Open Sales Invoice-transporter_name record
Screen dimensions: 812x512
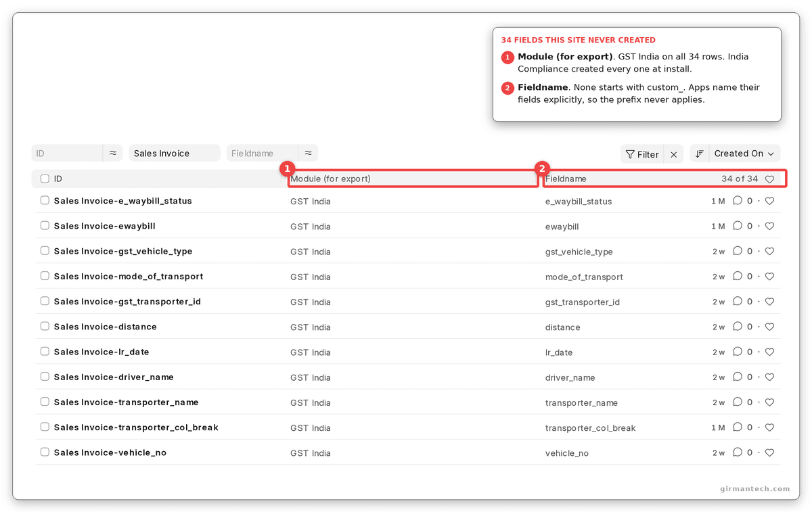point(126,402)
